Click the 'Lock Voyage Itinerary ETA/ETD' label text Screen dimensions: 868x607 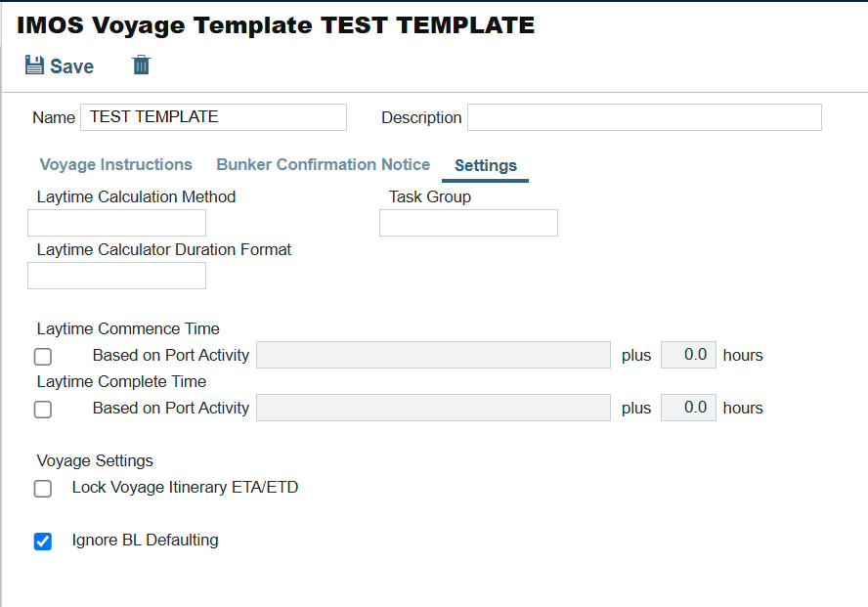(x=185, y=488)
